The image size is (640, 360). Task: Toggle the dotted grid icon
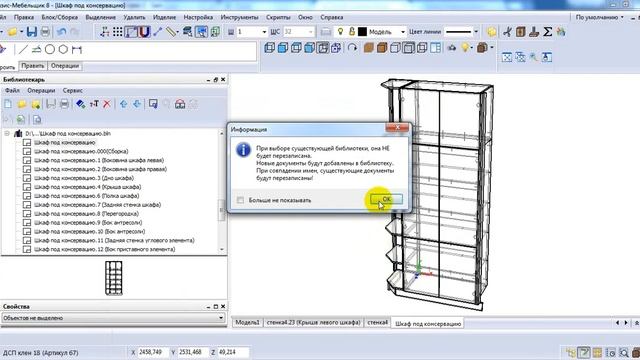[118, 32]
